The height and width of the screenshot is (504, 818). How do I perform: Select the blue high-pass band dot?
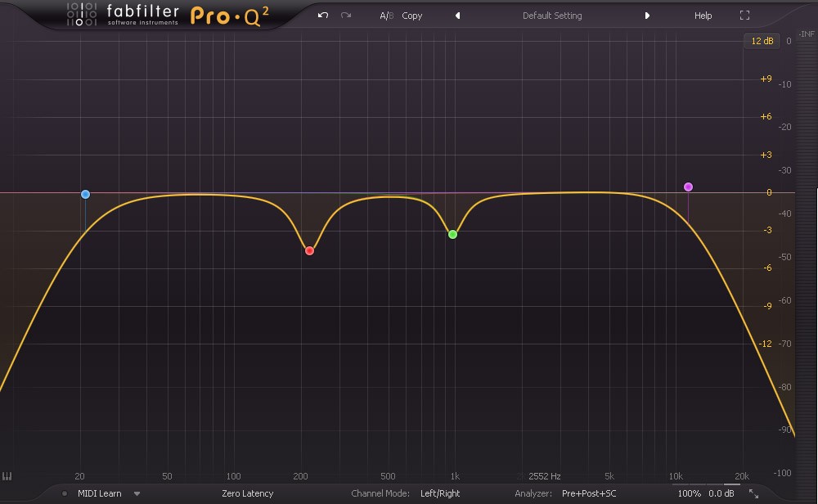(x=86, y=194)
